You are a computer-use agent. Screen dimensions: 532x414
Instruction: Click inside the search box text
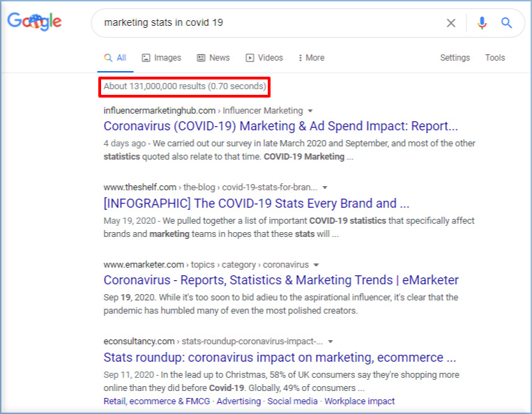click(x=163, y=22)
